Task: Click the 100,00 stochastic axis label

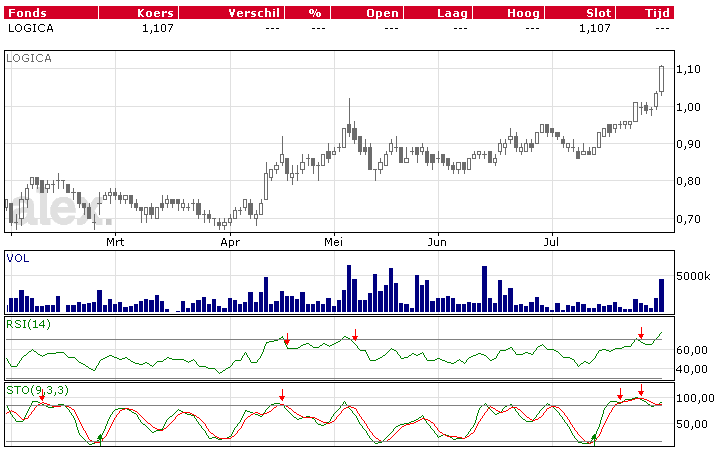Action: tap(695, 398)
